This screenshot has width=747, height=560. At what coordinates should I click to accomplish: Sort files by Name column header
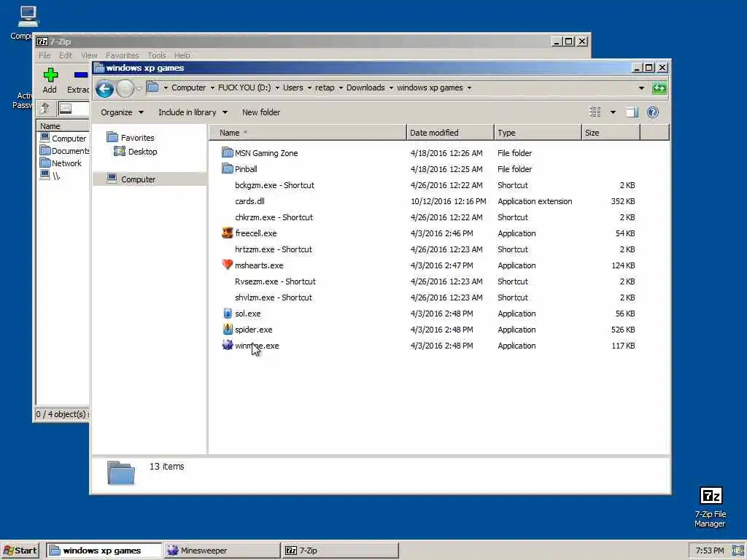click(308, 133)
